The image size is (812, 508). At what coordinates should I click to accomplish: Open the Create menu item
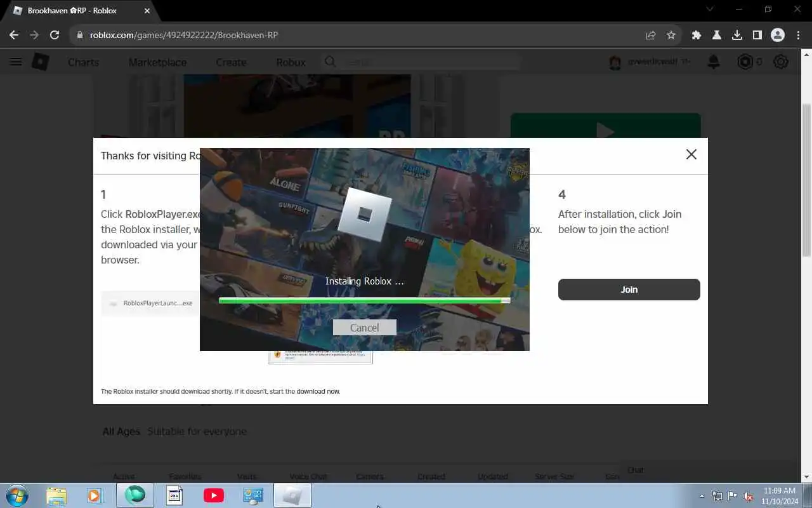231,62
